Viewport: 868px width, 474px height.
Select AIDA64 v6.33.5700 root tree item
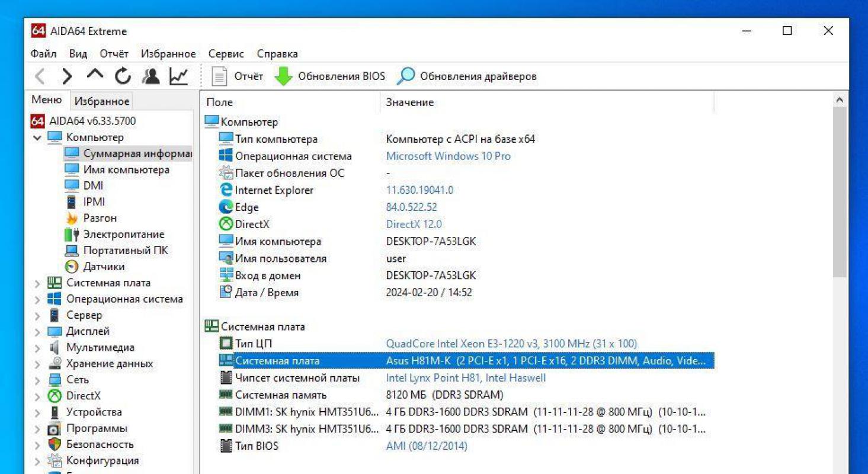[x=83, y=121]
